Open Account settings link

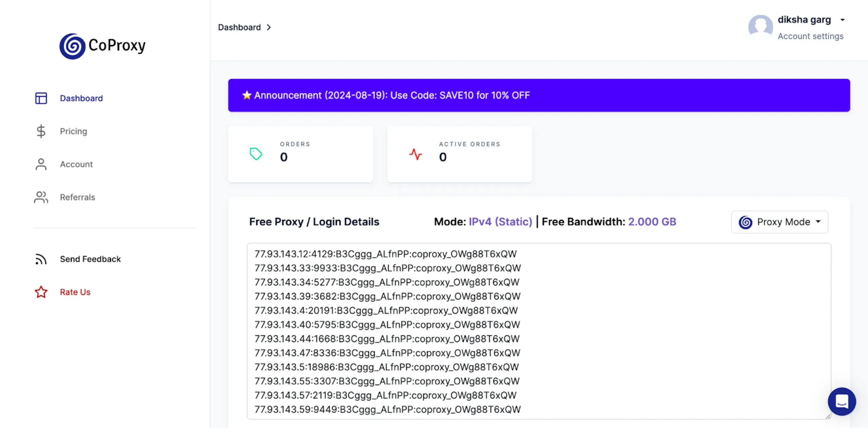[x=810, y=36]
